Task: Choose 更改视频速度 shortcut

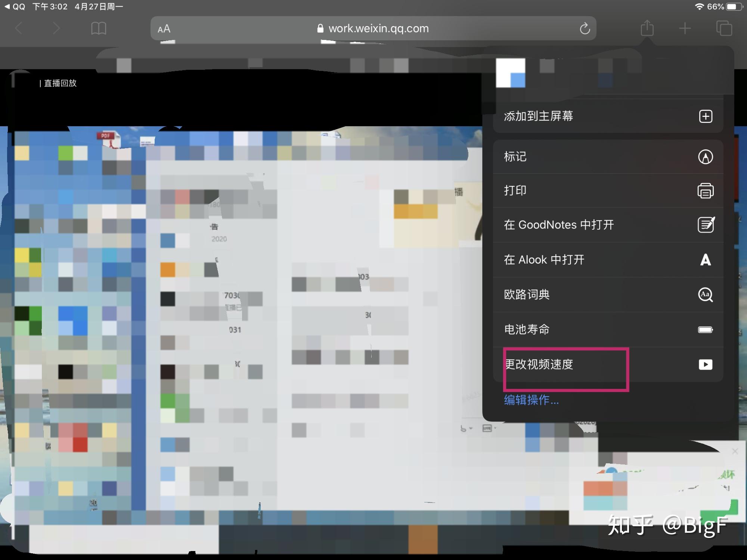Action: point(608,364)
